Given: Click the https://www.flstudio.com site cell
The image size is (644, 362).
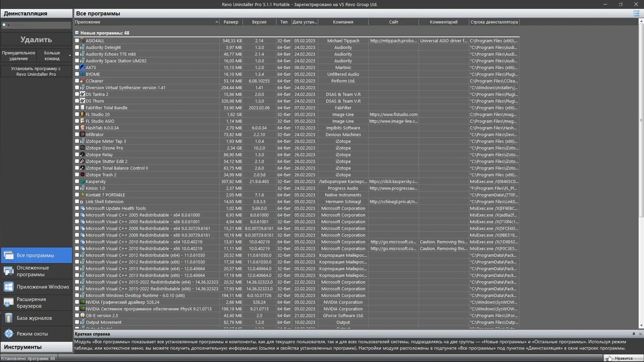Looking at the screenshot, I should coord(393,114).
